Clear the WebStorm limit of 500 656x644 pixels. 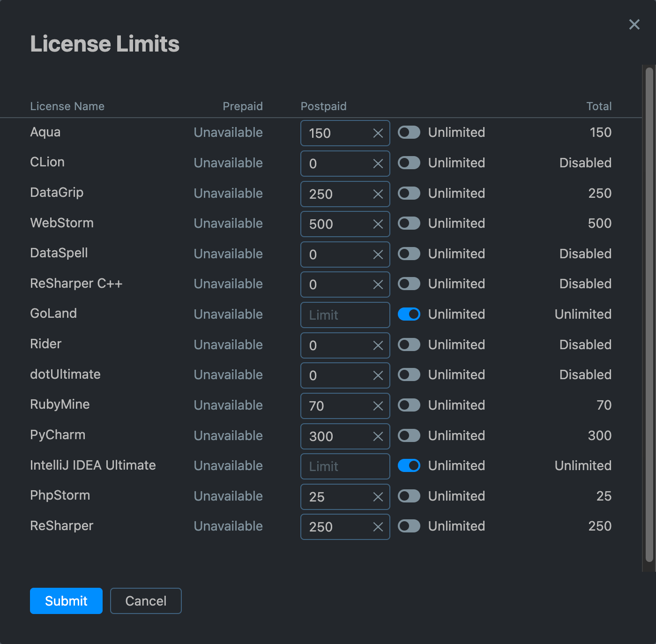pos(378,224)
